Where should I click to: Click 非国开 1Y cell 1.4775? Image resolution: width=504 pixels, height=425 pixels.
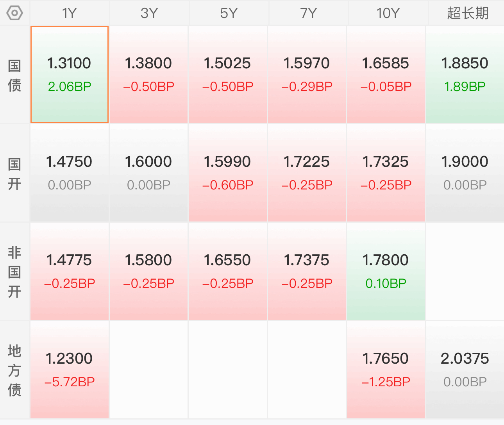(x=70, y=271)
